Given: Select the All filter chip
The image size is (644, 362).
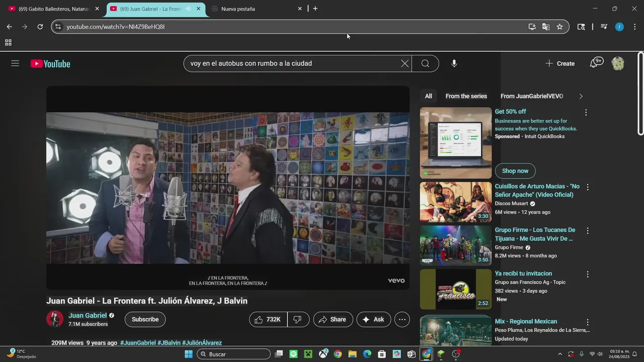Looking at the screenshot, I should tap(428, 96).
